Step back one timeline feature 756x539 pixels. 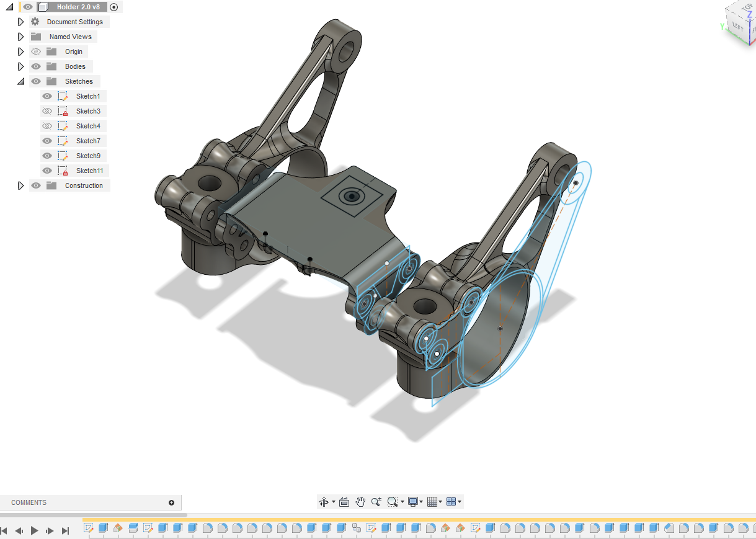tap(19, 531)
